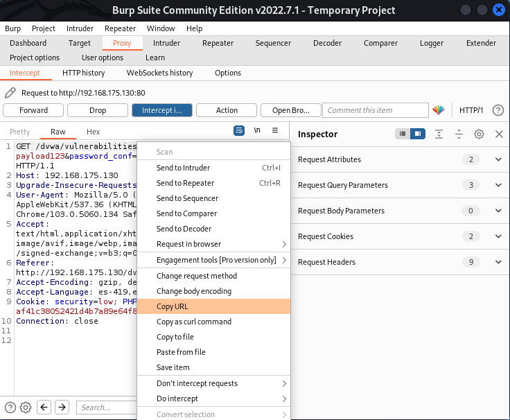510x420 pixels.
Task: Click the Forward button
Action: pos(33,110)
